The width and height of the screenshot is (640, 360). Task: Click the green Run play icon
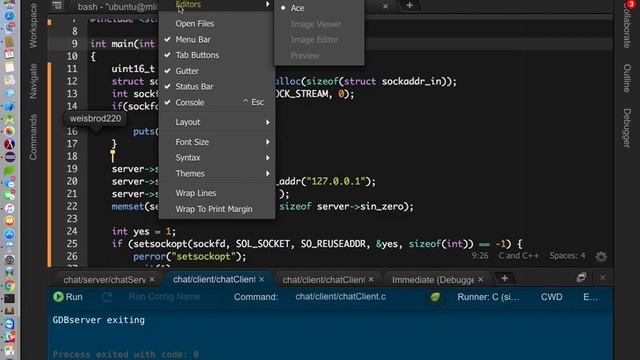(x=58, y=297)
